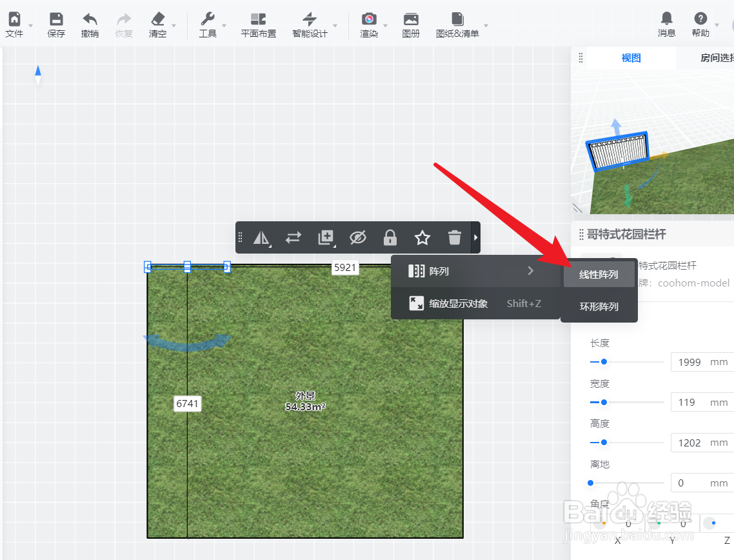Select 缩放显示对象 menu item
The image size is (734, 560).
475,303
